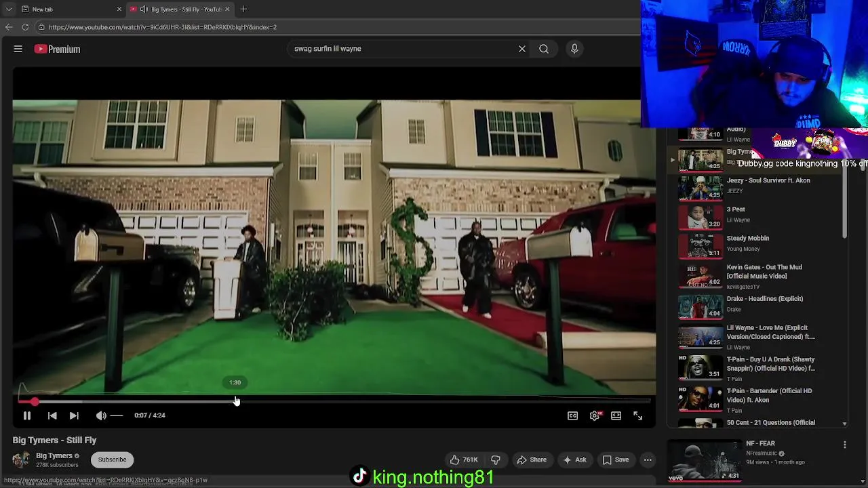The height and width of the screenshot is (488, 868).
Task: Click the 'Big Tymers - Still Fly' video title
Action: [54, 440]
